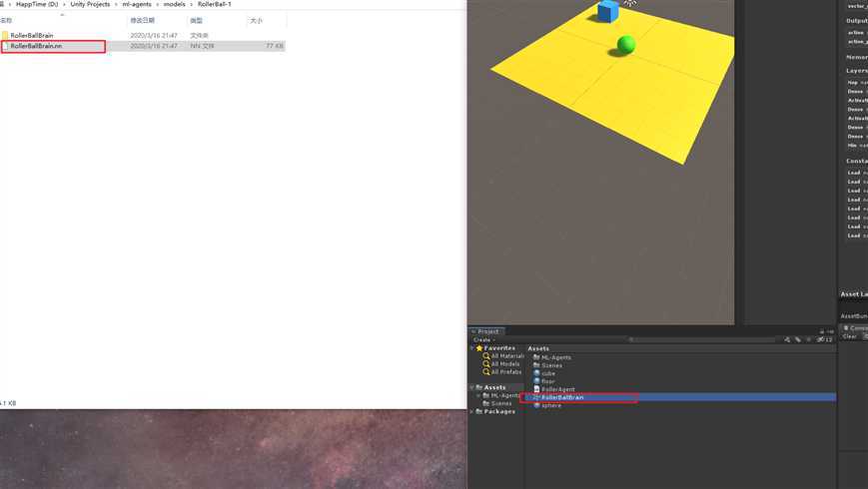Open the chevron before HappTime (D:)
Viewport: 868px width, 489px height.
pos(10,4)
